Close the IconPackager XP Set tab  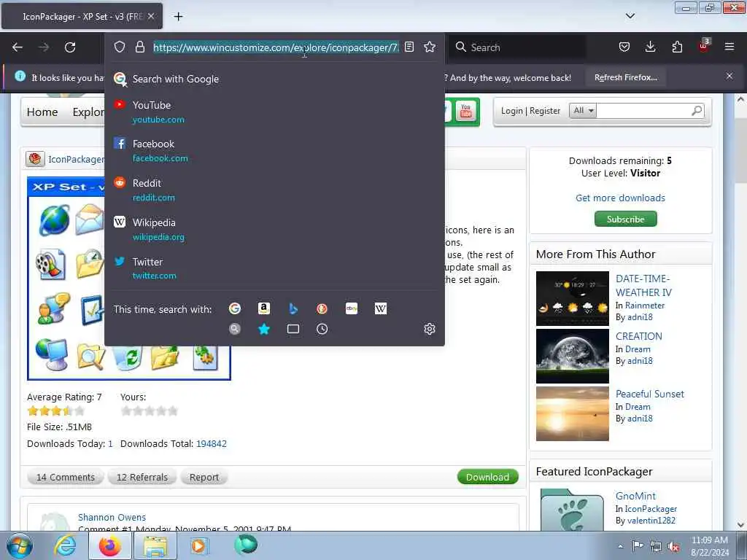point(150,16)
